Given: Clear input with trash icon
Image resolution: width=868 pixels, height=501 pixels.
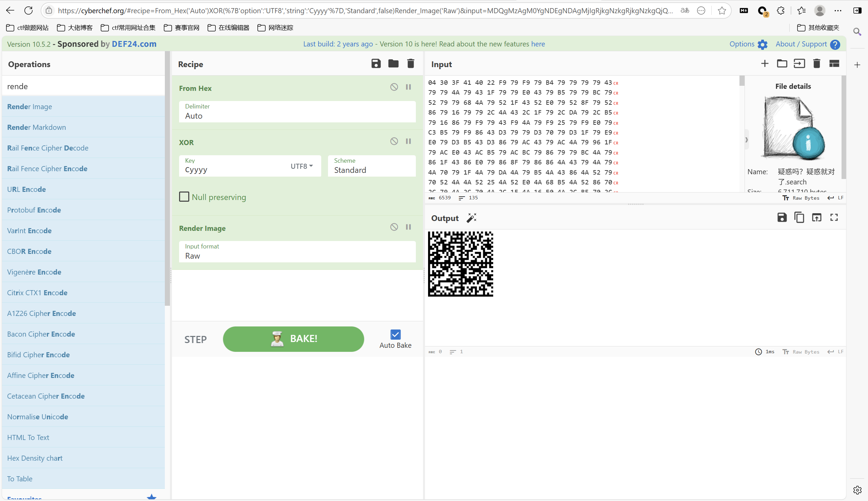Looking at the screenshot, I should pyautogui.click(x=817, y=64).
